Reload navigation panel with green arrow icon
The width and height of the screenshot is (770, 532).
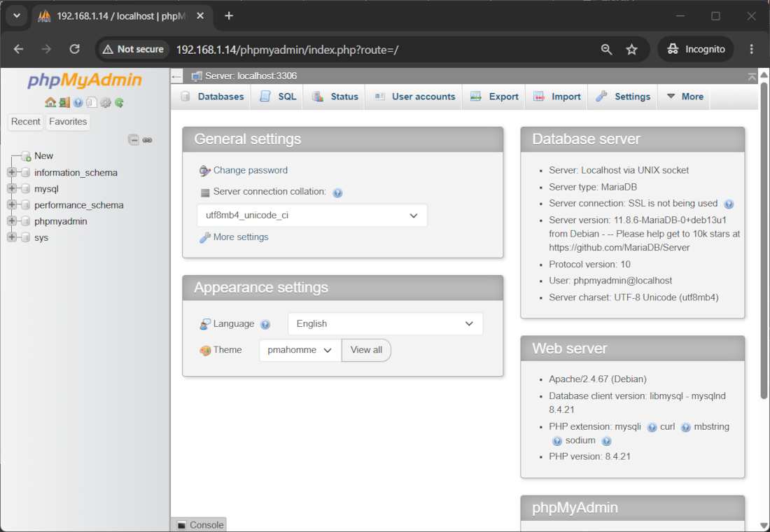point(119,102)
